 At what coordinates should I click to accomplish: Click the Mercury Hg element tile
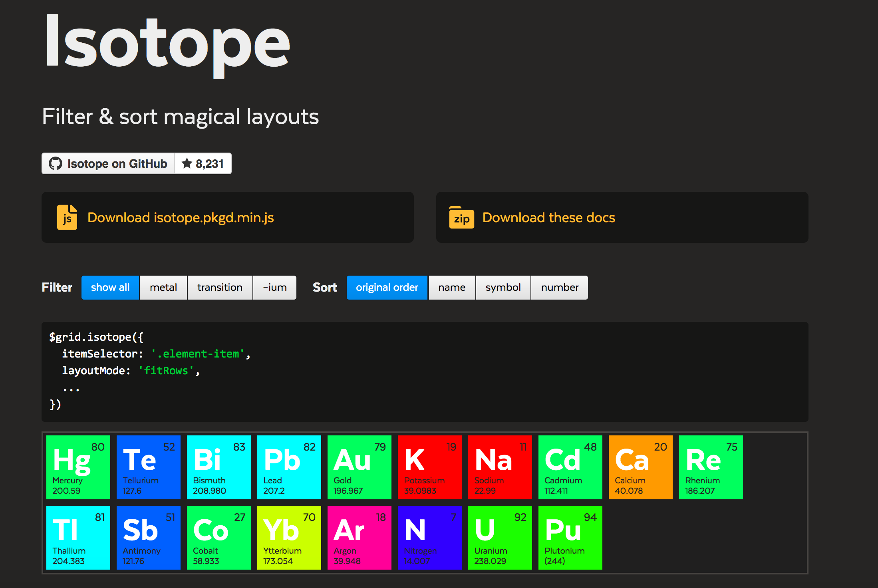(x=78, y=467)
